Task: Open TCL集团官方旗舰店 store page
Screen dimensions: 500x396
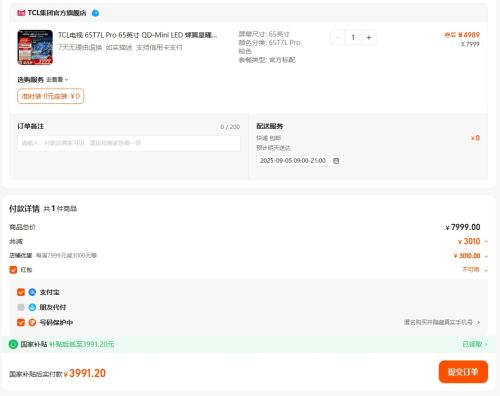Action: (x=57, y=13)
